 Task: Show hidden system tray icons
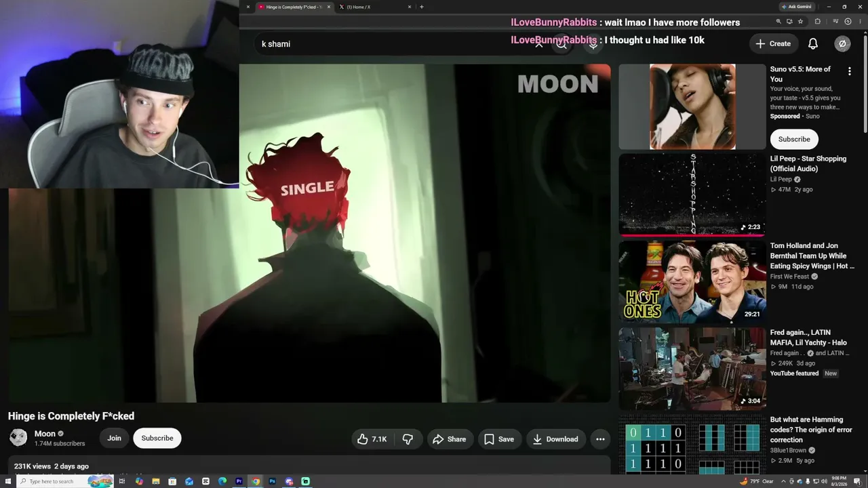(785, 481)
